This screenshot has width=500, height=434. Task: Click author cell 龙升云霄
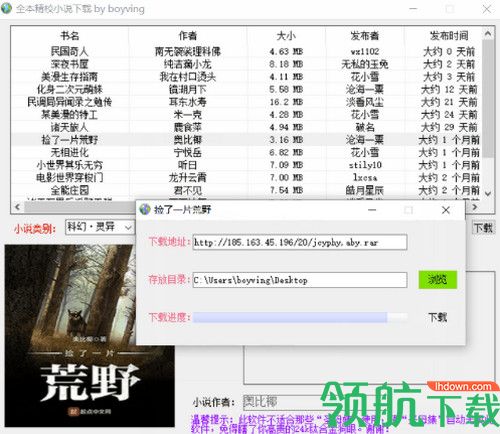pos(188,178)
